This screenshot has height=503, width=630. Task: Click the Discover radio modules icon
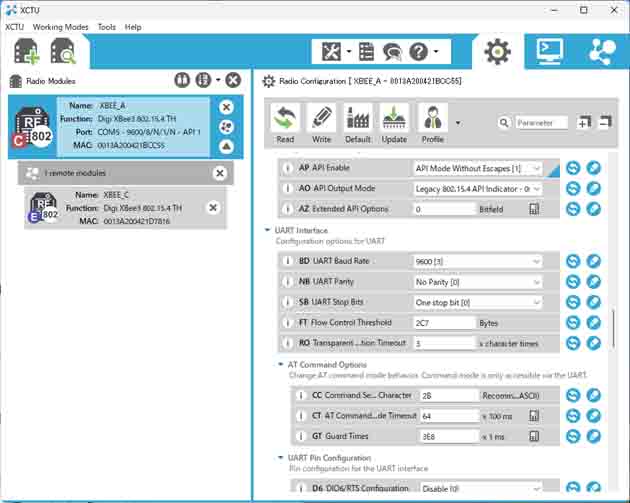(63, 51)
